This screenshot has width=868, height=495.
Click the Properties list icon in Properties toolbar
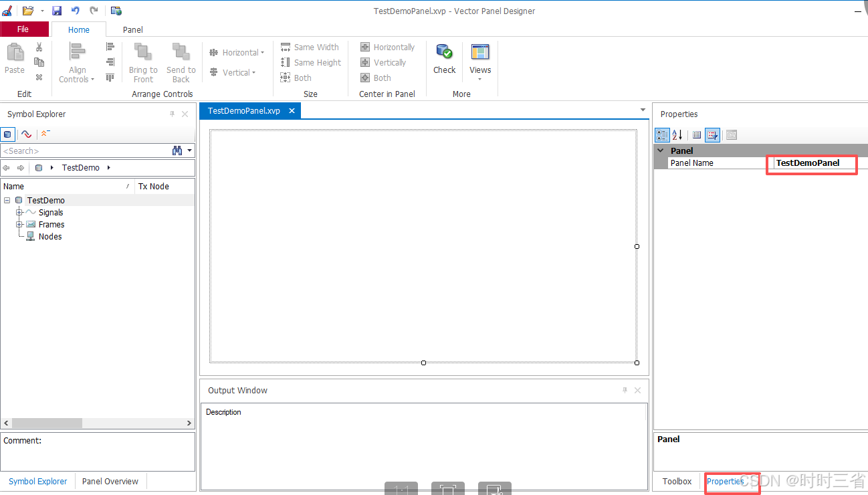697,135
